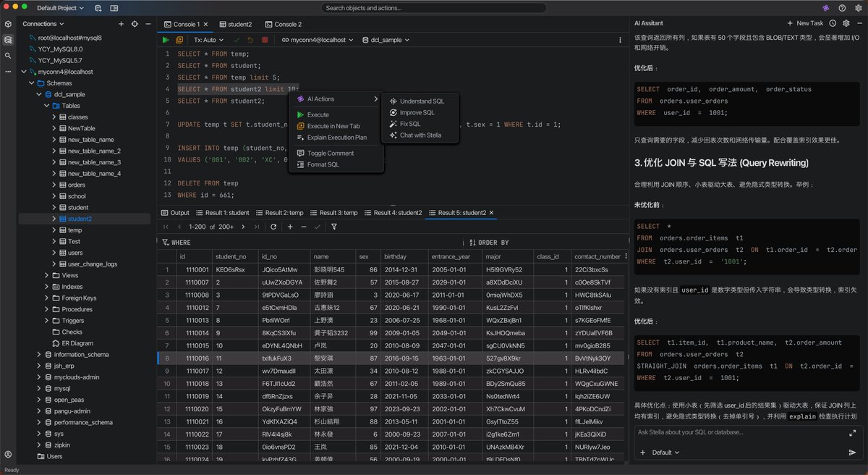Click the WHERE filter input field
The height and width of the screenshot is (475, 868).
click(311, 243)
